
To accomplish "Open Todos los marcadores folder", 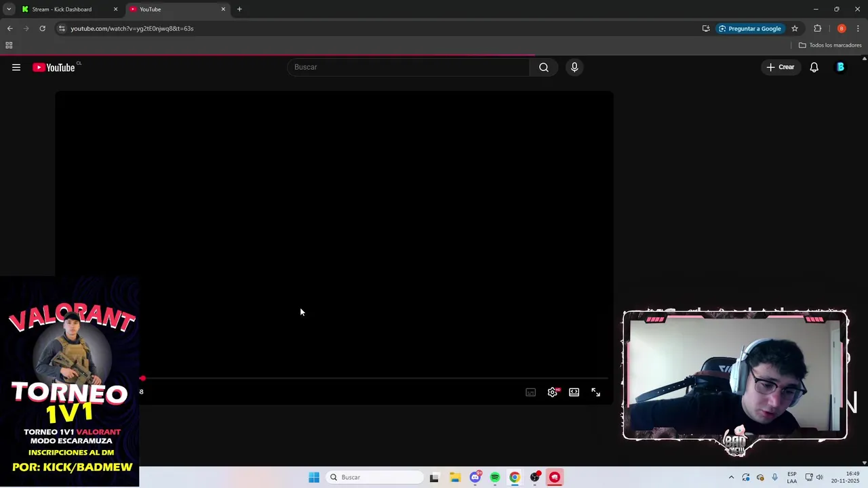I will (830, 45).
